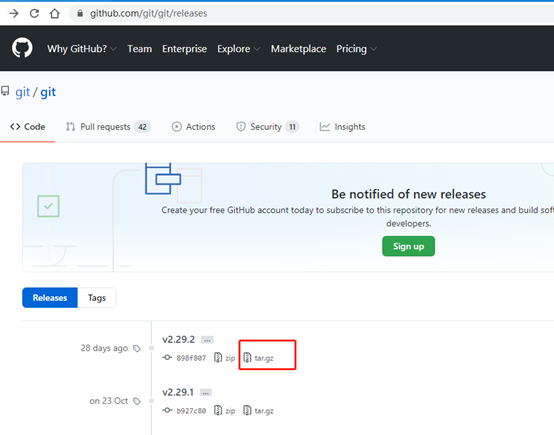This screenshot has height=435, width=554.
Task: Download v2.29.1 zip archive link
Action: [230, 411]
